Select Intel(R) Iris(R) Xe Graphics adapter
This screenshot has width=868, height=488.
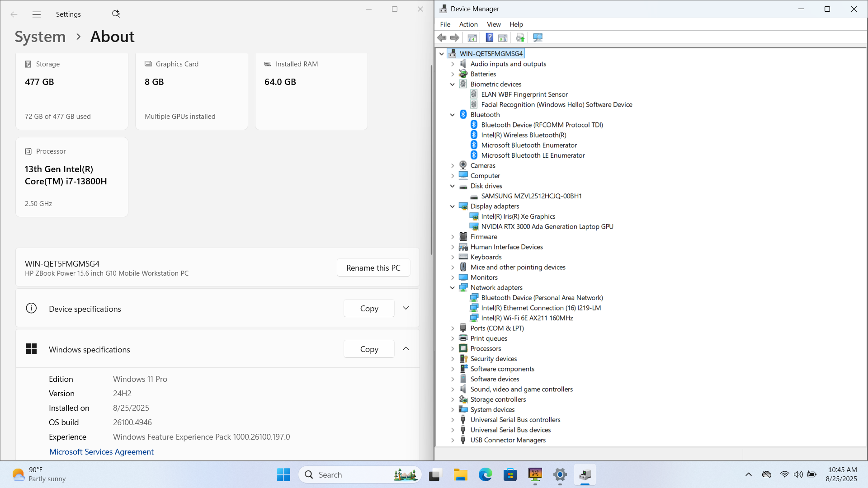pos(518,216)
